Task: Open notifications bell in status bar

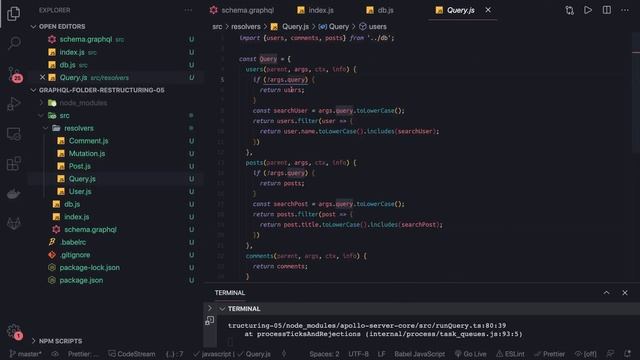Action: tap(627, 354)
